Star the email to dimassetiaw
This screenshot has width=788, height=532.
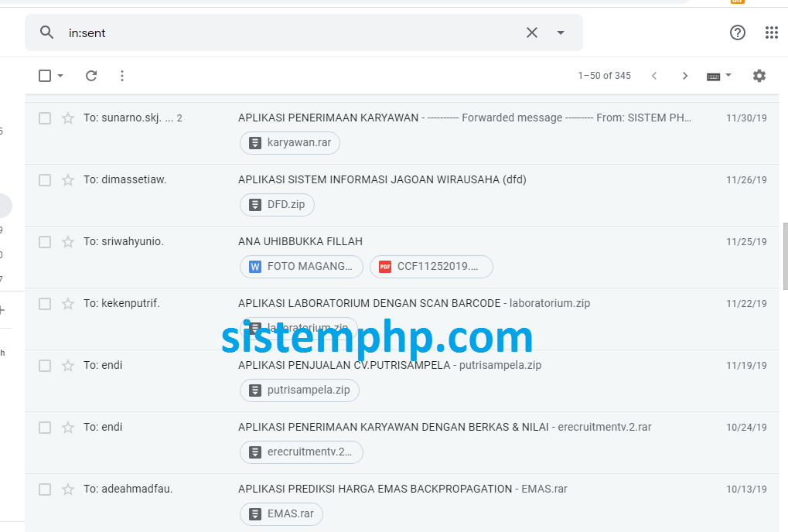pos(68,180)
